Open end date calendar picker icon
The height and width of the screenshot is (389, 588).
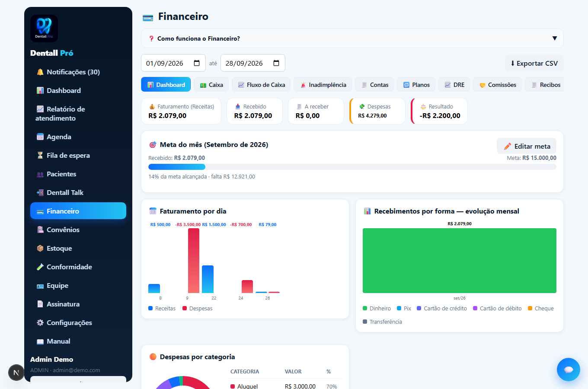click(x=276, y=63)
